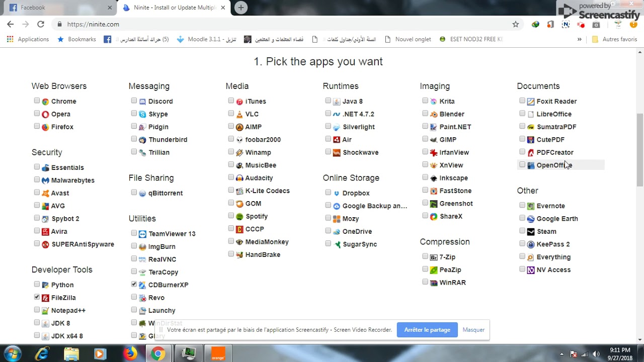Click the WinRAR icon

pyautogui.click(x=434, y=283)
